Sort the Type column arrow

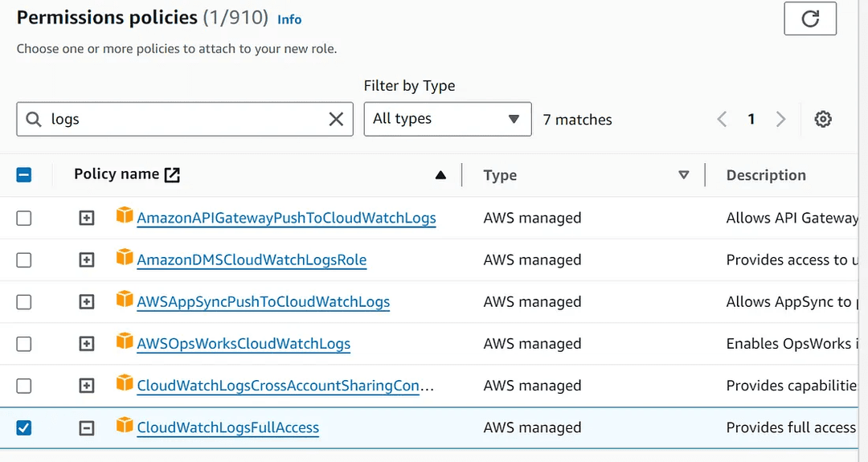(x=684, y=175)
